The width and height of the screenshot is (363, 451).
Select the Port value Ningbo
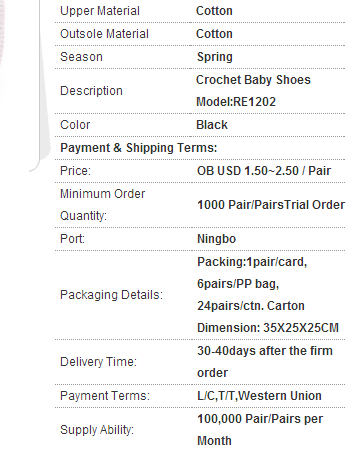click(x=216, y=239)
